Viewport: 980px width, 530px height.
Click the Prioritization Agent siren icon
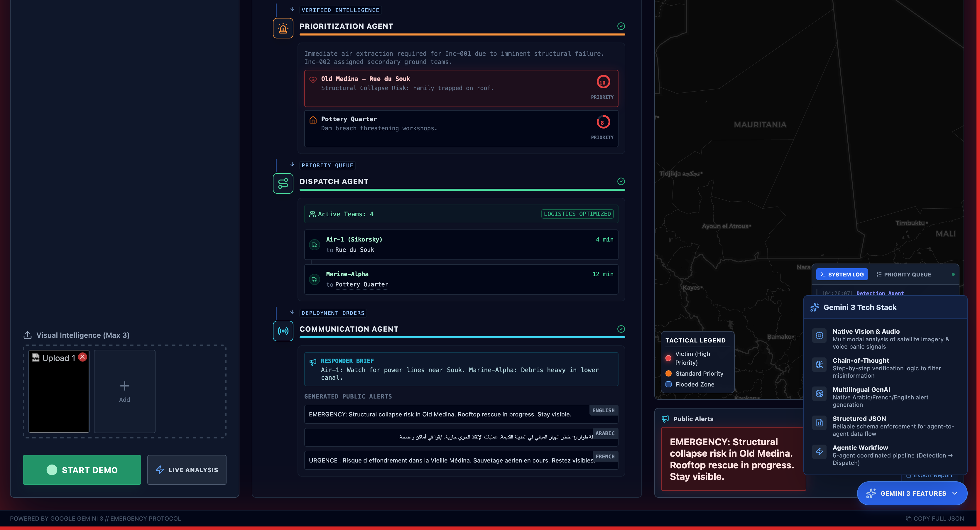pos(283,28)
